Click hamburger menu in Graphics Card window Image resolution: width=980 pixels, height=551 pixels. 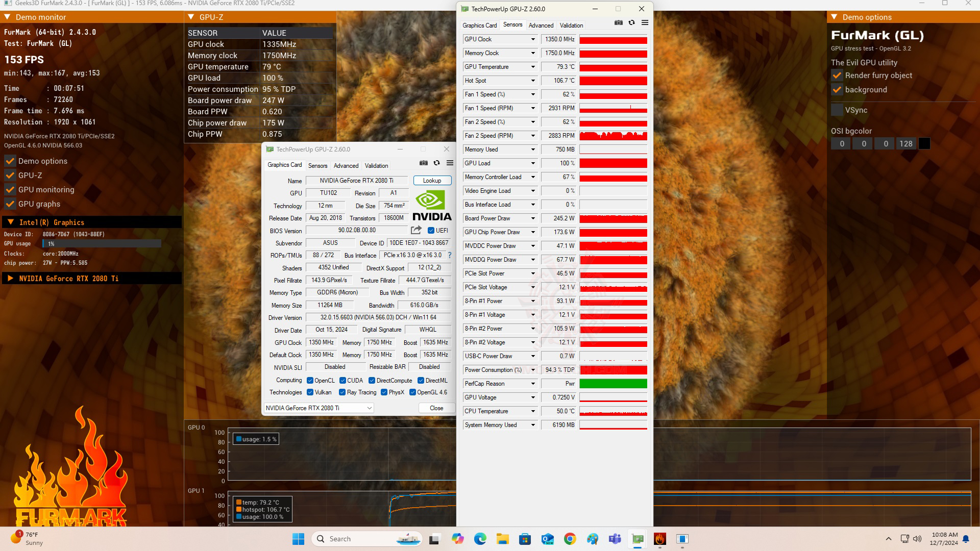pos(450,163)
